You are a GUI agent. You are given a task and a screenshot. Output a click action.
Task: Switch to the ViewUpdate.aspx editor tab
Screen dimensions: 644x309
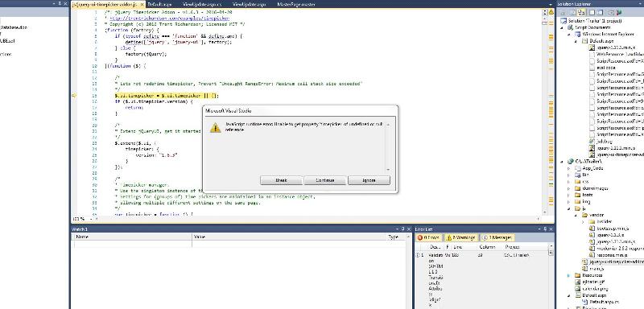tap(249, 4)
